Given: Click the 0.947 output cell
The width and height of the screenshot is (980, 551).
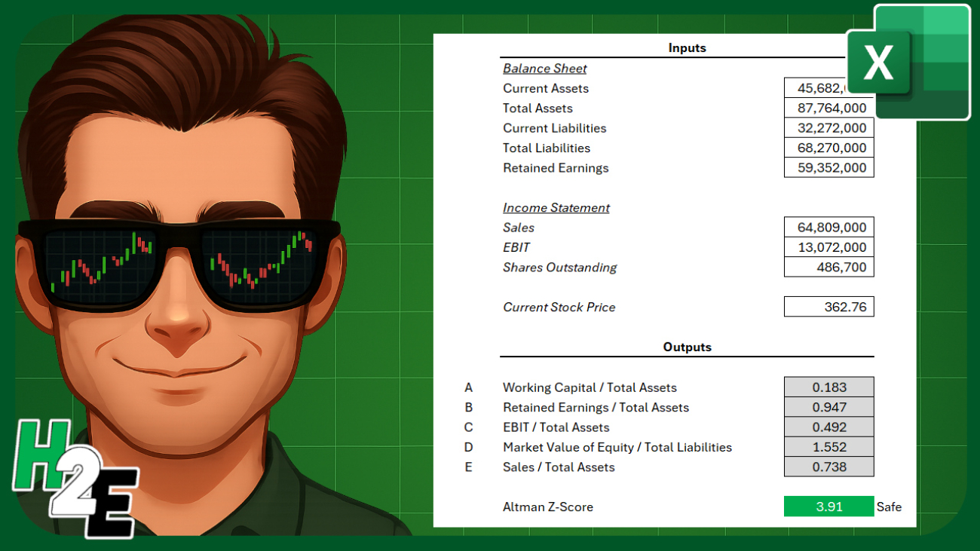Looking at the screenshot, I should pos(828,407).
